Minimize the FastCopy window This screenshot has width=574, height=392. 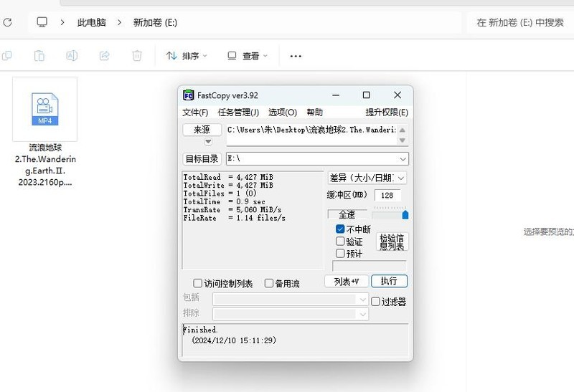336,95
